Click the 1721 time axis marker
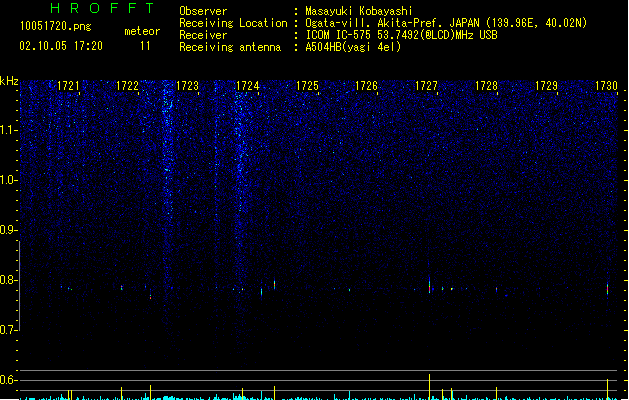Screen dimensions: 629x400 click(68, 86)
